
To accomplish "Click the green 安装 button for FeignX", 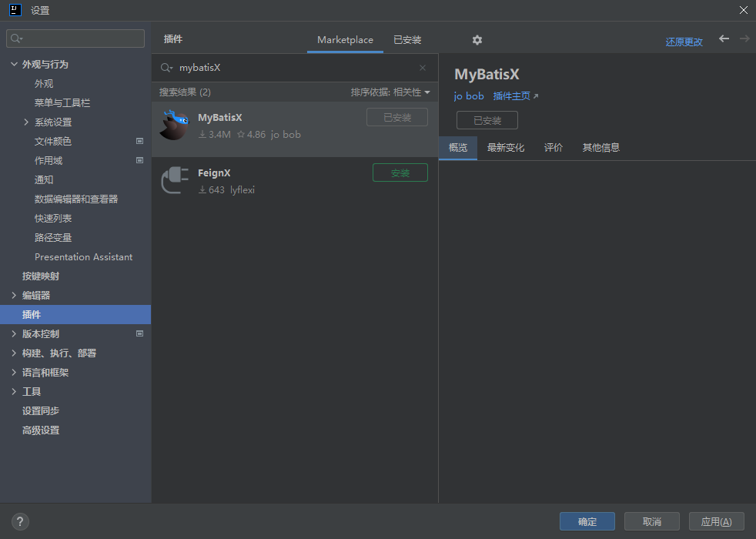I will coord(400,172).
